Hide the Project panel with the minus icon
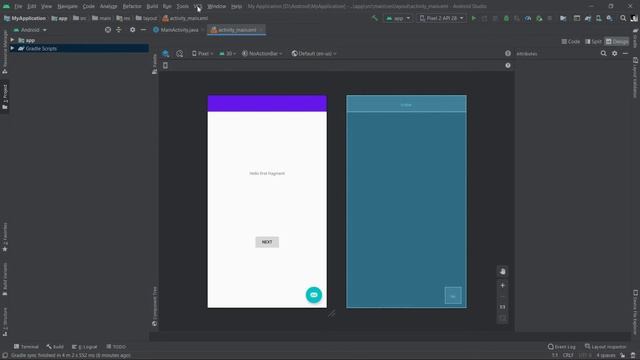This screenshot has width=640, height=360. 143,30
